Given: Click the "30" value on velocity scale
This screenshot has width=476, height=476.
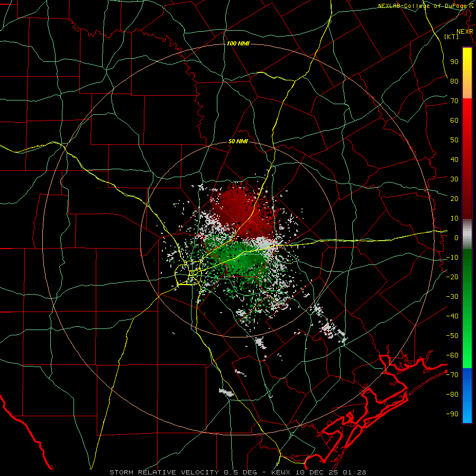Looking at the screenshot, I should pyautogui.click(x=454, y=179).
